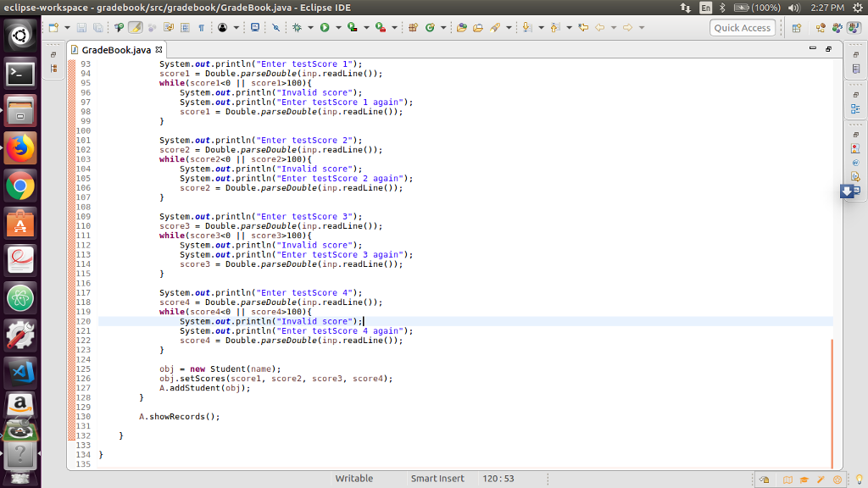Open the Problems fast view icon

click(856, 149)
